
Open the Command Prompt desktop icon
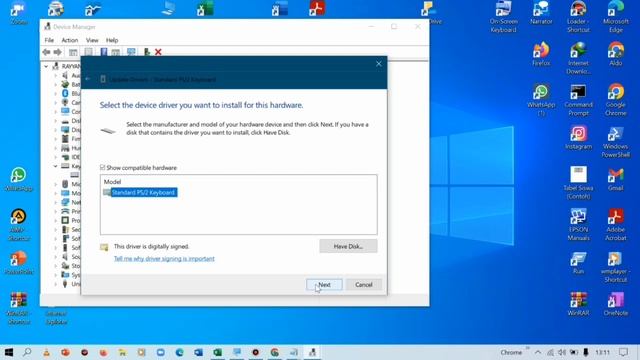click(578, 100)
